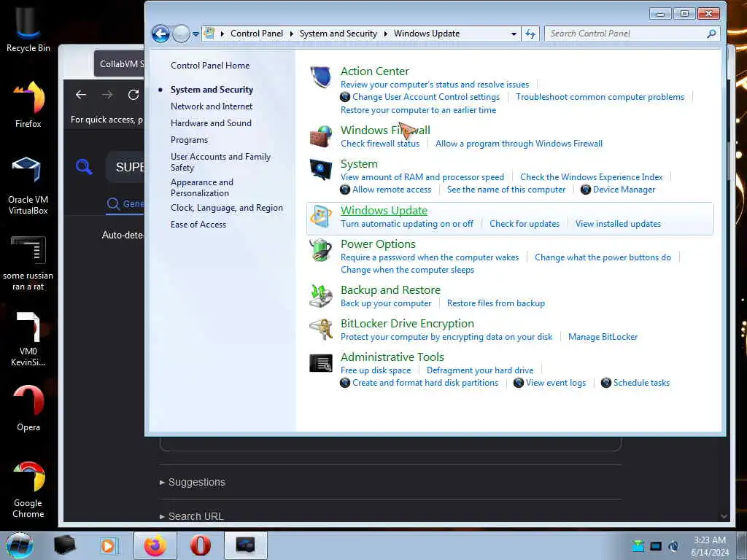Click the Schedule tasks link
The image size is (747, 560).
(x=641, y=382)
